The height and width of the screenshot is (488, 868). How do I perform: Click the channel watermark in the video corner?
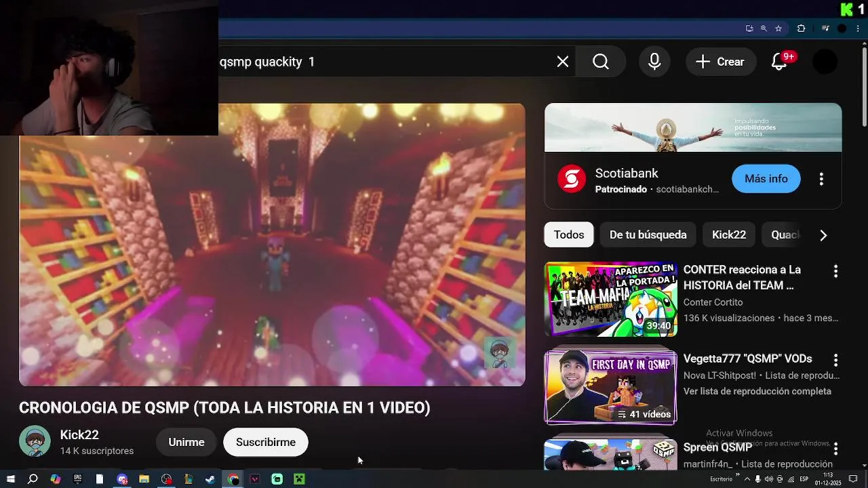(x=500, y=352)
